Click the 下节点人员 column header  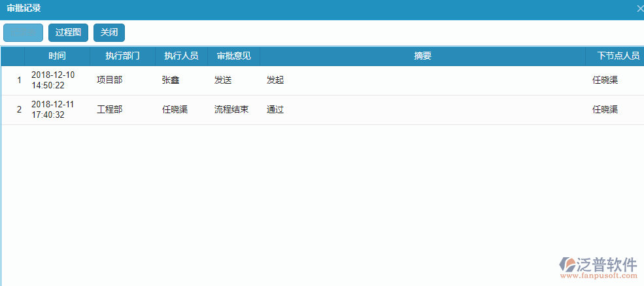615,56
